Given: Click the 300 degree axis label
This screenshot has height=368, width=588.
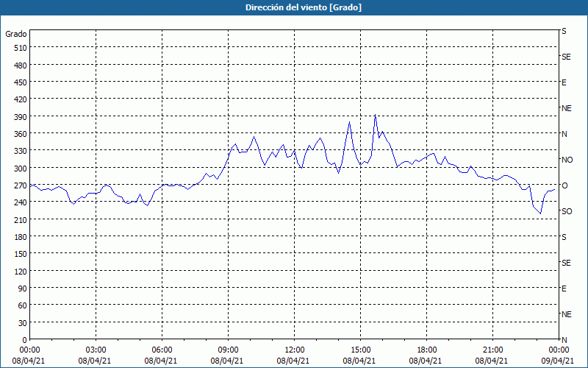Looking at the screenshot, I should 21,169.
